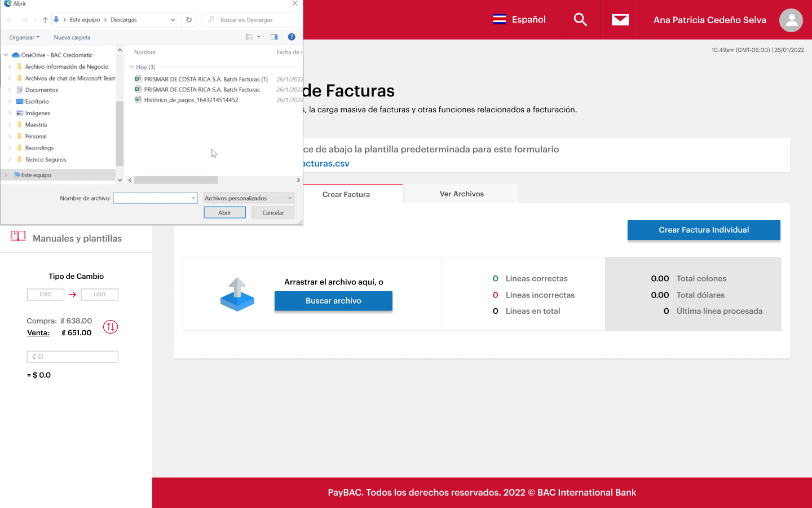812x508 pixels.
Task: Click the Manuales y plantillas book icon
Action: pos(18,236)
